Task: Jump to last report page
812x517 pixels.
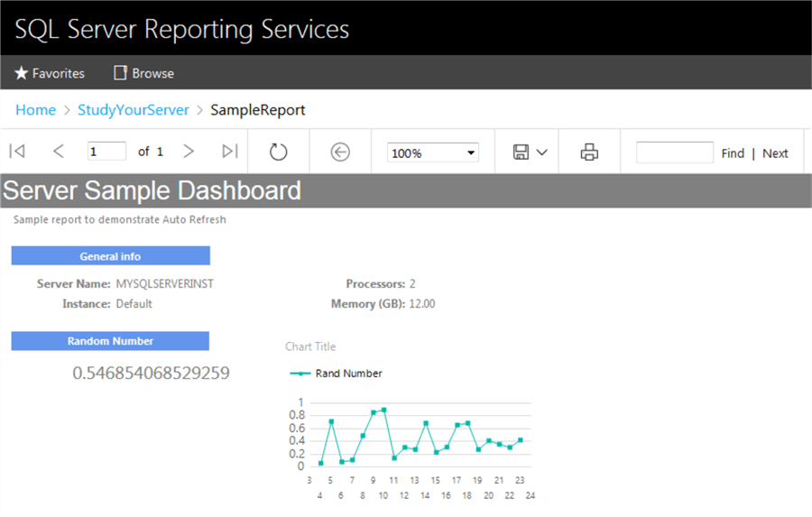Action: point(230,152)
